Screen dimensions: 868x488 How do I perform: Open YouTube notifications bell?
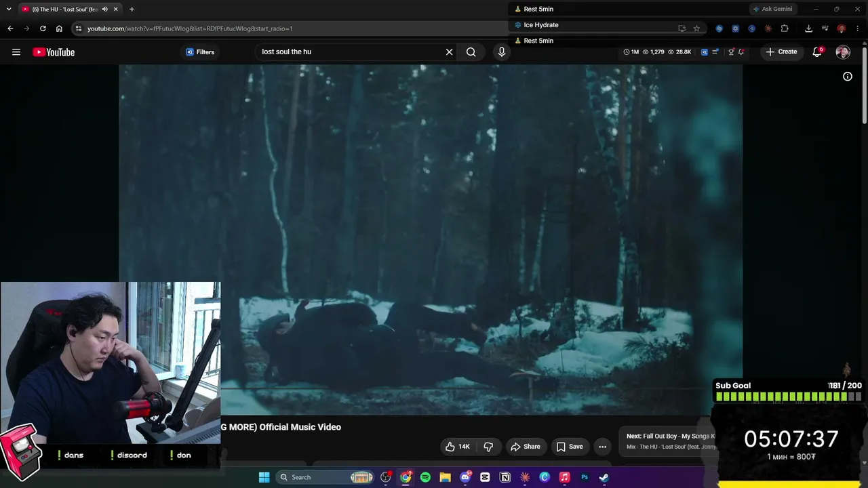click(x=818, y=52)
